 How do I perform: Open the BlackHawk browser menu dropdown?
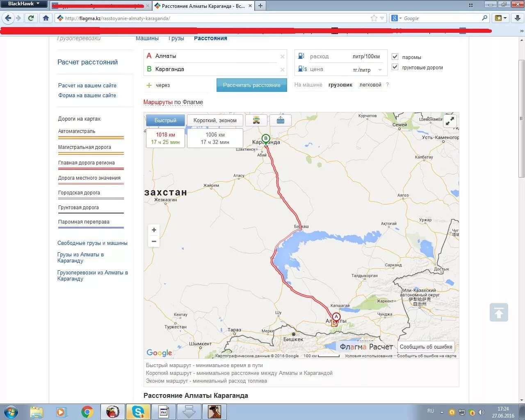pyautogui.click(x=23, y=4)
